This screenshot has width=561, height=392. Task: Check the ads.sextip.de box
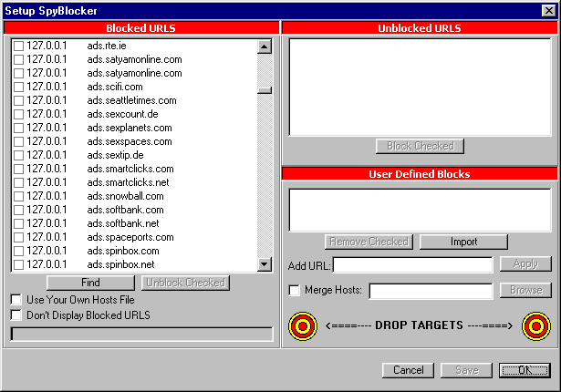(x=18, y=155)
